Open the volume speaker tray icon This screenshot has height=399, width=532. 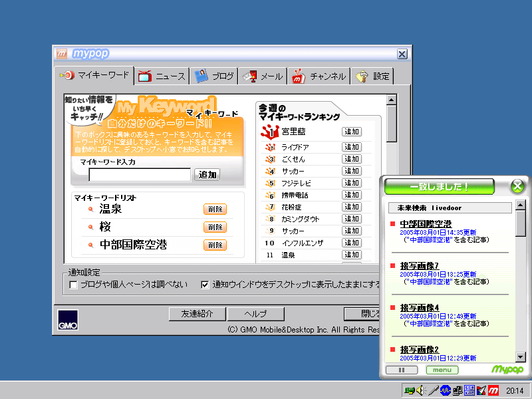click(422, 391)
